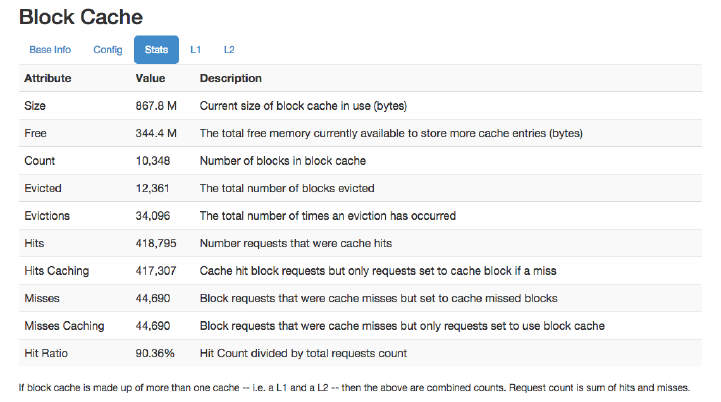Open the Base Info tab
721x402 pixels.
coord(50,49)
